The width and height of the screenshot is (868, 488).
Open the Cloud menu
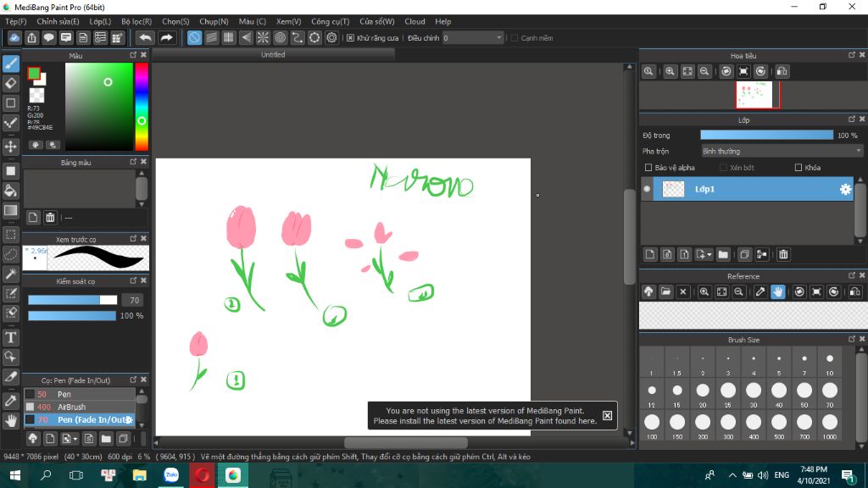[x=415, y=21]
